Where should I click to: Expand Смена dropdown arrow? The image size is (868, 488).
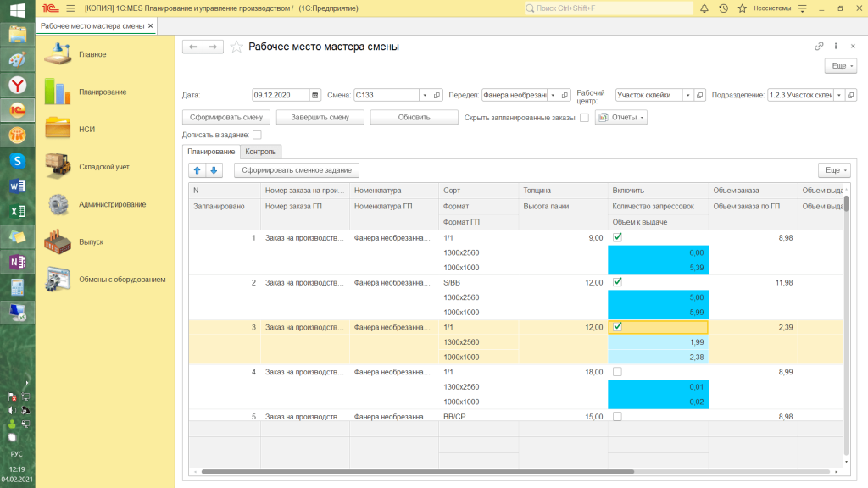[425, 95]
